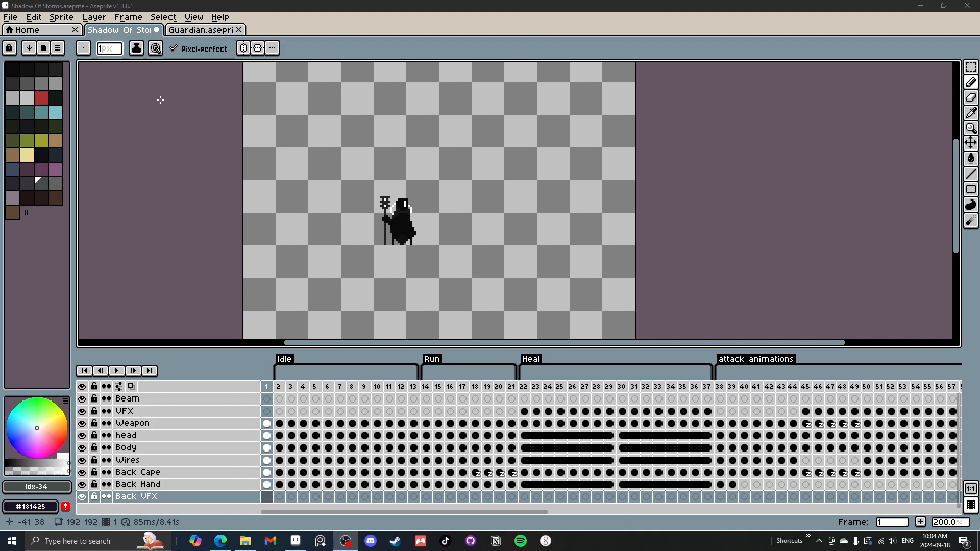The image size is (980, 551).
Task: Select the Rectangle shape tool
Action: (x=971, y=189)
